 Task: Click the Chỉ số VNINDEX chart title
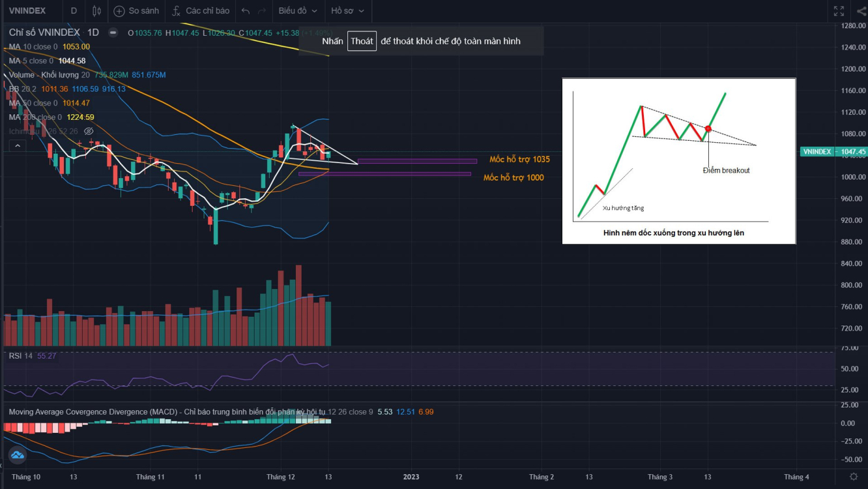pyautogui.click(x=44, y=33)
